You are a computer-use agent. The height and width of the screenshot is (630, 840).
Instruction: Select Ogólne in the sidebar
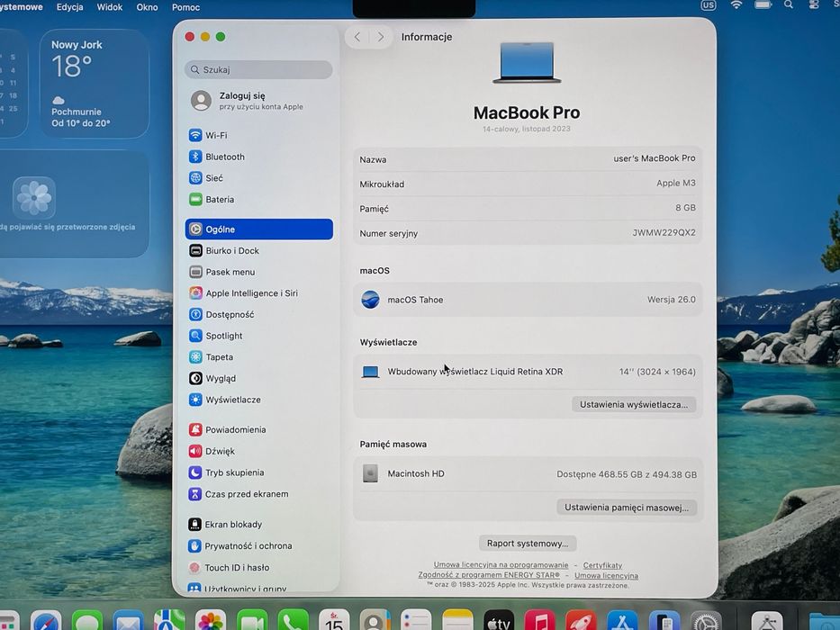point(258,229)
